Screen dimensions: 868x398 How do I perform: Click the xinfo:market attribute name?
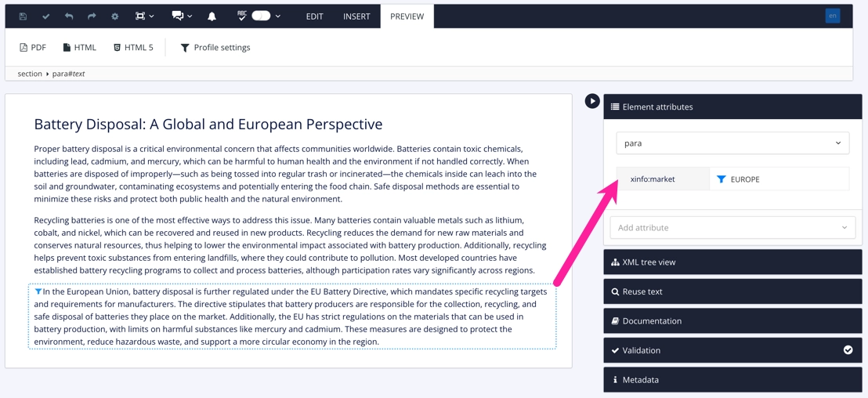(x=653, y=179)
